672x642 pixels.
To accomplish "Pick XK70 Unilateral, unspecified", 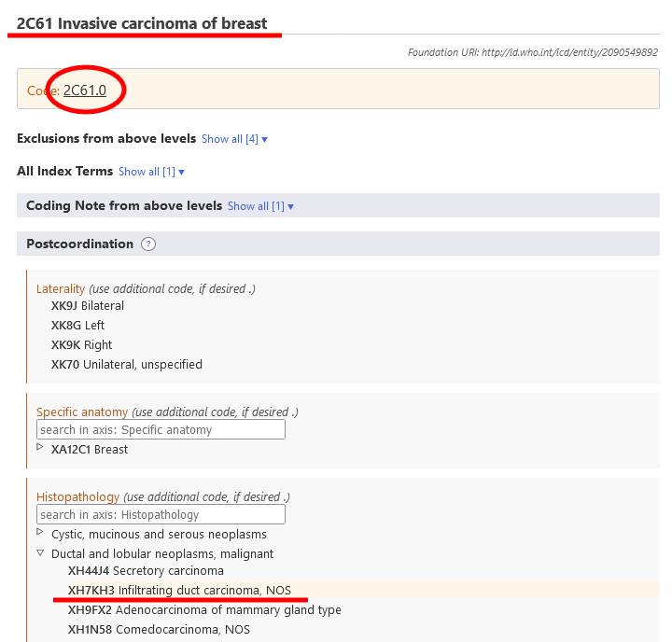I will 127,365.
